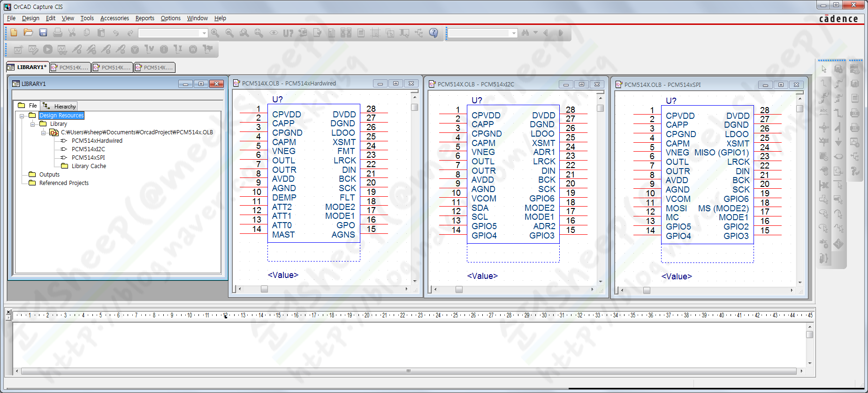868x393 pixels.
Task: Select PCM514xHardwired part in tree
Action: (x=97, y=141)
